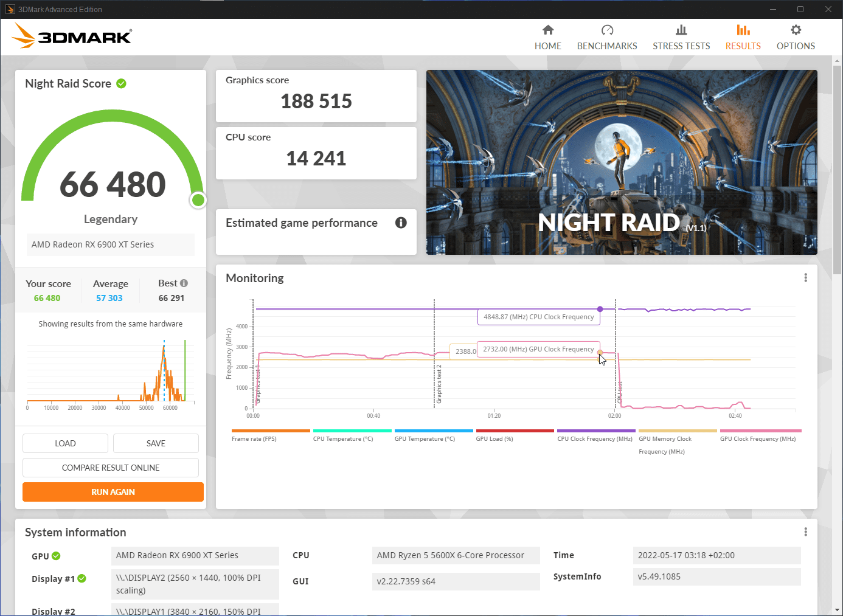Image resolution: width=843 pixels, height=616 pixels.
Task: Click the 2732.00 MHz GPU Clock tooltip
Action: coord(538,349)
